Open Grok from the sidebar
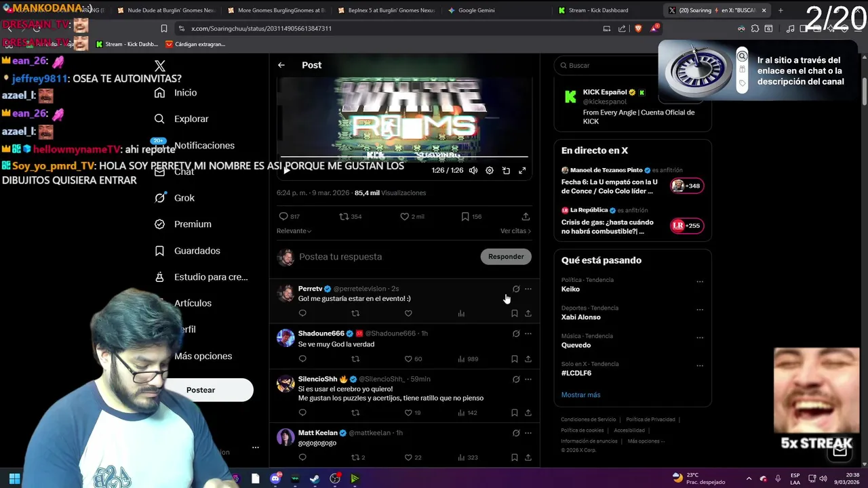868x488 pixels. [174, 198]
